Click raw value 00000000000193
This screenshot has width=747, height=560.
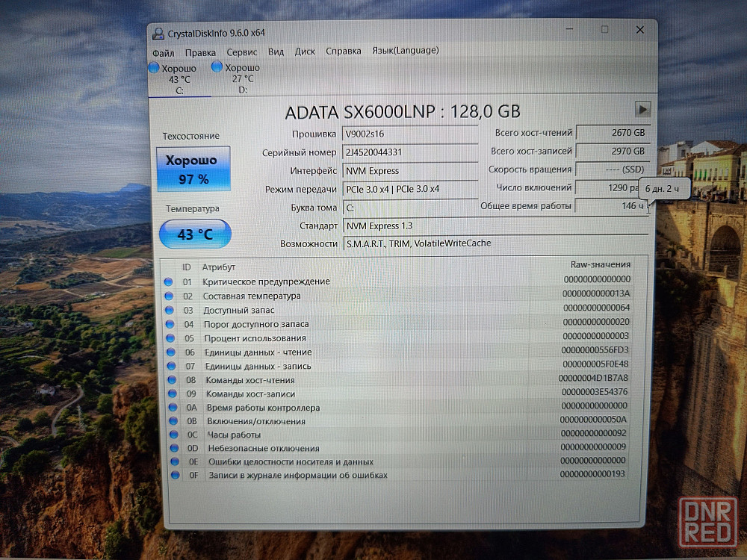tap(592, 474)
